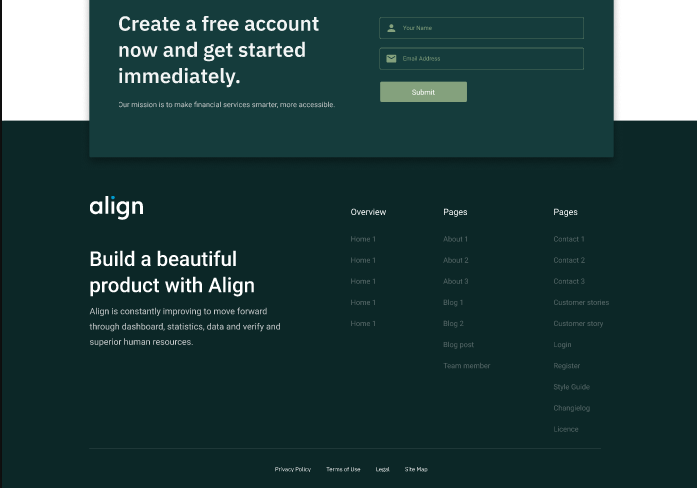Click the Legal link at bottom
697x488 pixels.
tap(382, 469)
